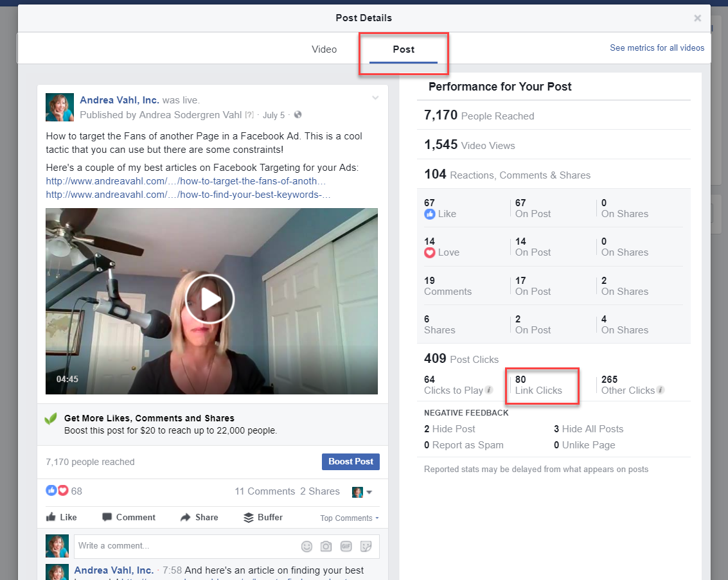Click the user avatar beside the comment box

57,546
